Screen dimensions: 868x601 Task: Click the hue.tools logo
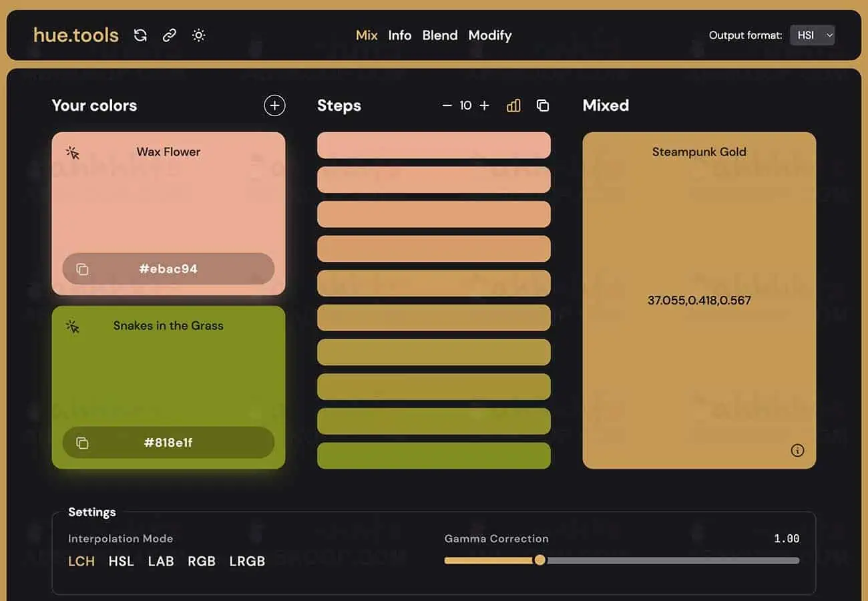(75, 35)
